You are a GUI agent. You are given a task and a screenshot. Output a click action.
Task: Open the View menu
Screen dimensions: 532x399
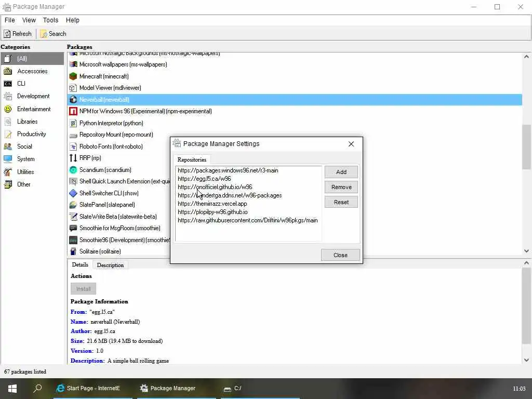[29, 20]
